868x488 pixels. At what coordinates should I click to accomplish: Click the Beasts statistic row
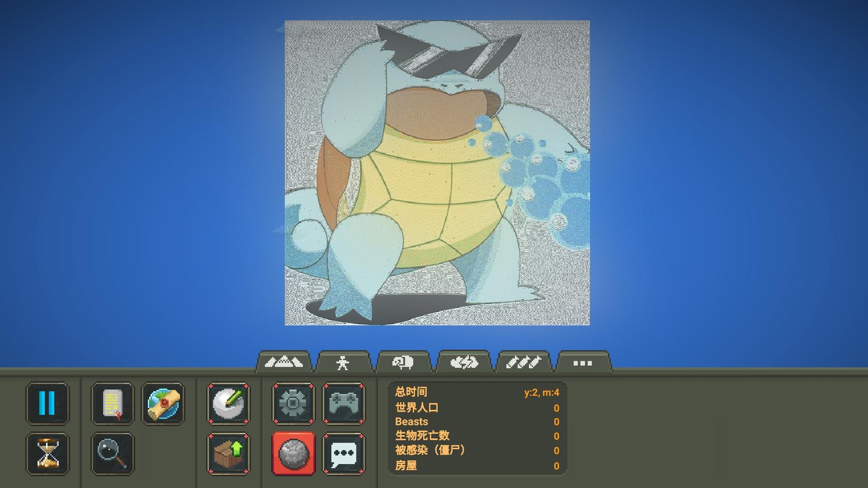click(477, 422)
